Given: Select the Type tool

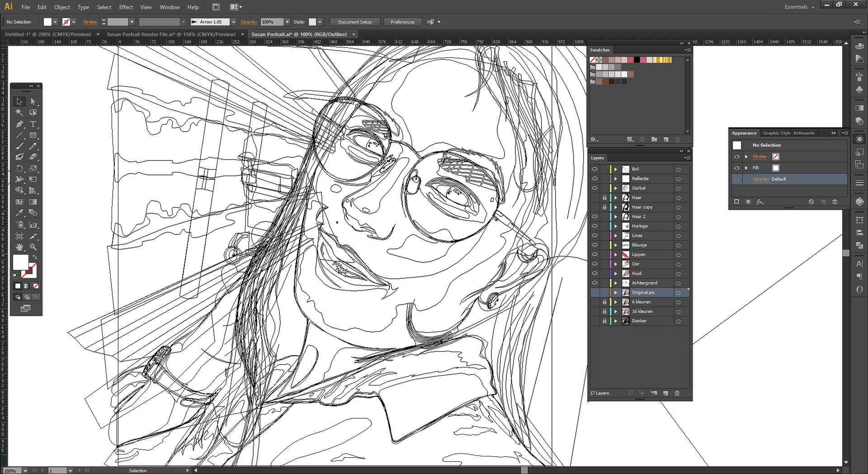Looking at the screenshot, I should 33,124.
